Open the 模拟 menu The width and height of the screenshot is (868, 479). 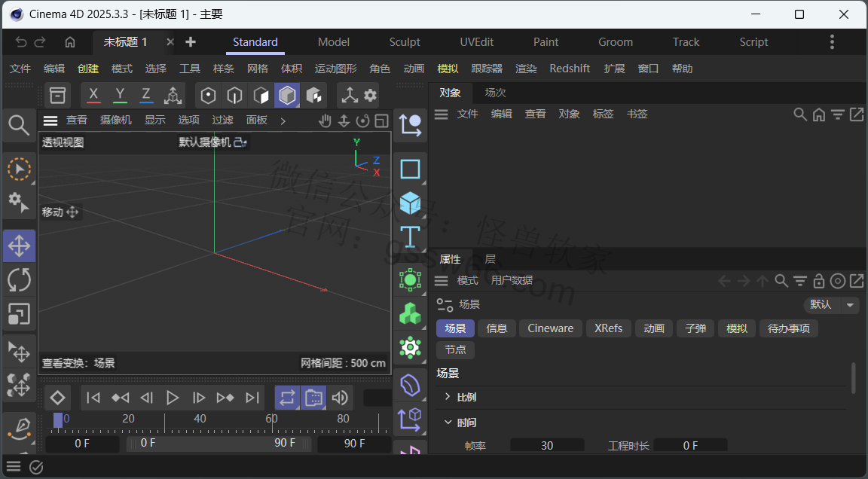click(448, 69)
